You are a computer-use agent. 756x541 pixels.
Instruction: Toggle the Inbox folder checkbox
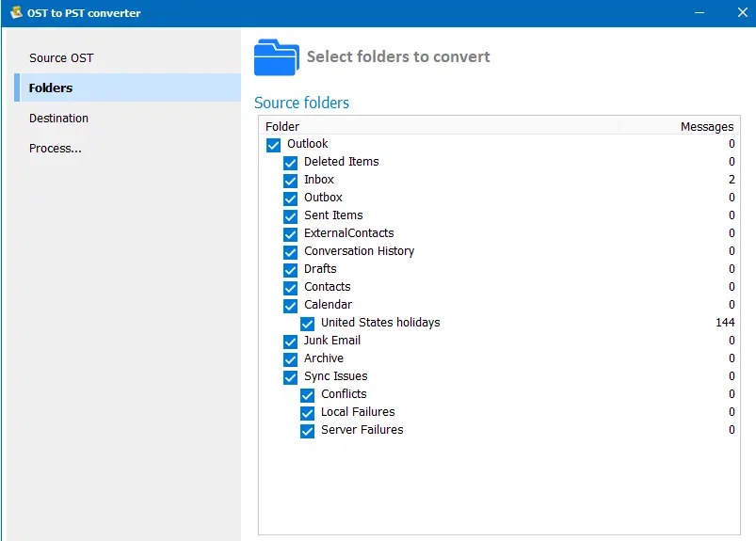(x=290, y=181)
